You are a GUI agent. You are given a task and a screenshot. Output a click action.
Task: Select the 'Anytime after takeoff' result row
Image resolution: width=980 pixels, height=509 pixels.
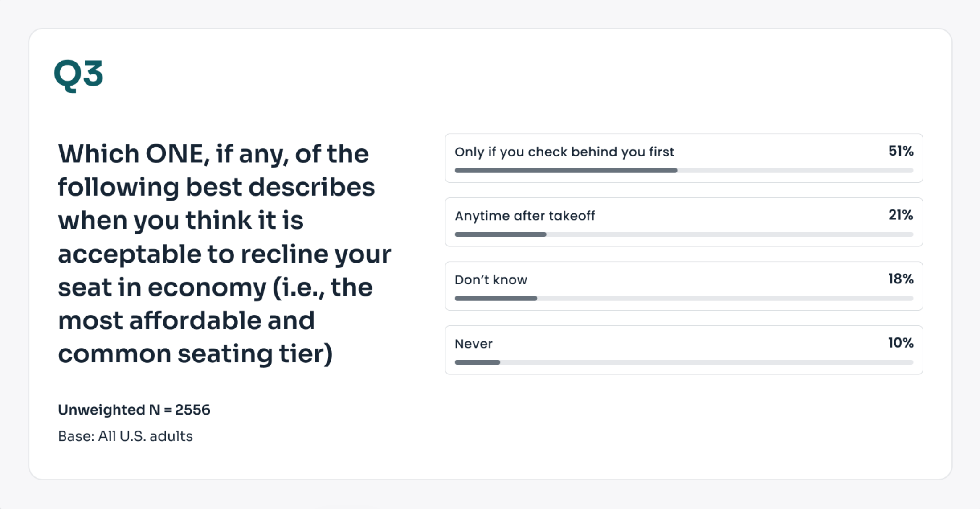(684, 222)
